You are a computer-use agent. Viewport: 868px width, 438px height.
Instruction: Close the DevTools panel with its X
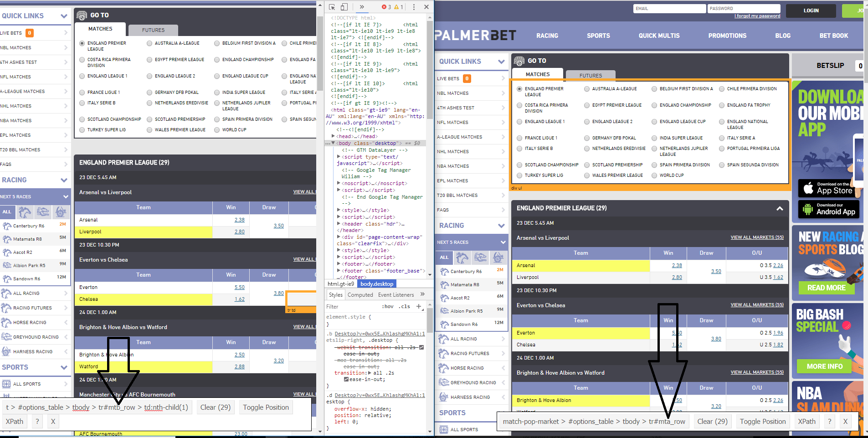coord(426,7)
